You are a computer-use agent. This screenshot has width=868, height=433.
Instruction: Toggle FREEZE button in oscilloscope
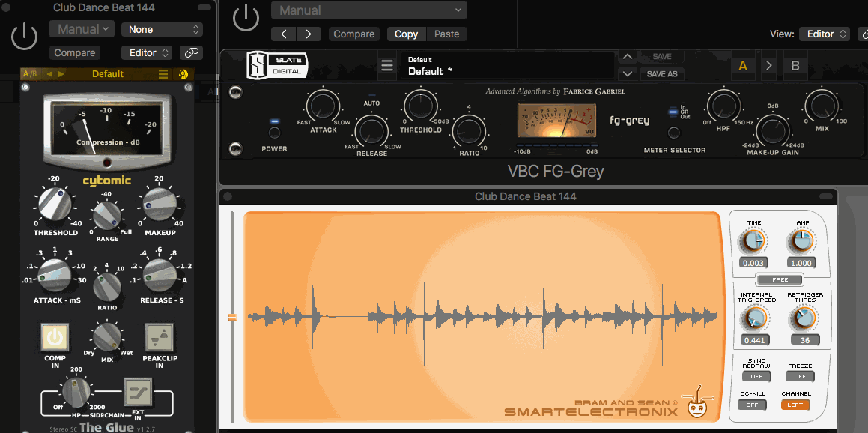tap(800, 377)
